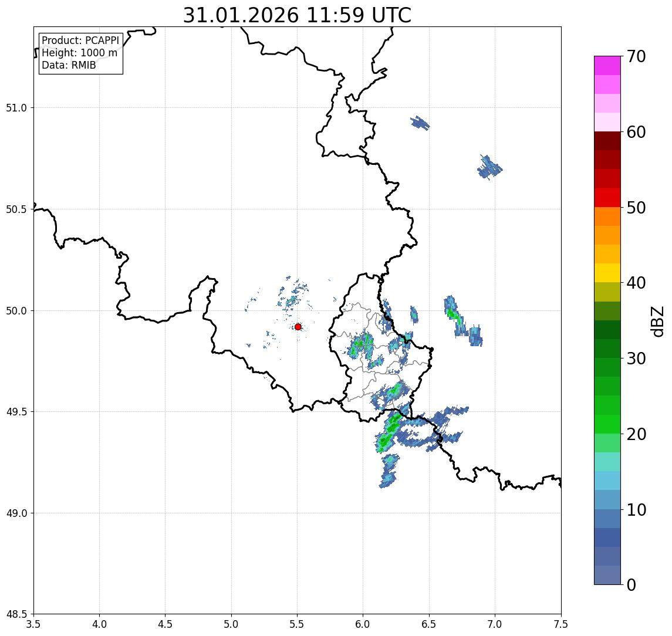Click the colorbar tick value 40
Viewport: 672px width, 636px height.
[636, 283]
